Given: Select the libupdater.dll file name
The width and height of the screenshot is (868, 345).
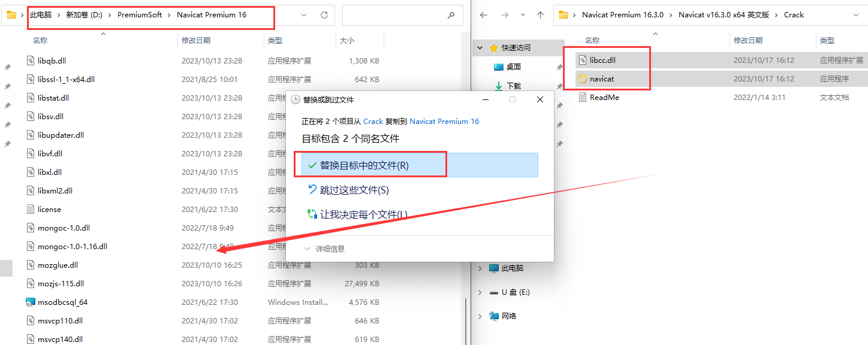Looking at the screenshot, I should [x=61, y=135].
